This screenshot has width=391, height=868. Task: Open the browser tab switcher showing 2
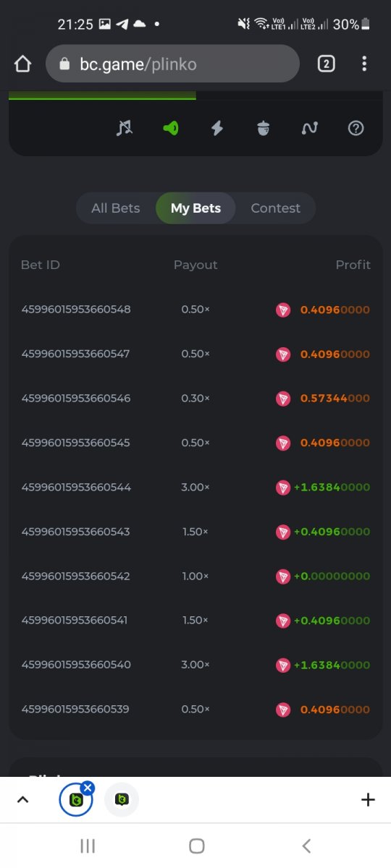pos(326,64)
